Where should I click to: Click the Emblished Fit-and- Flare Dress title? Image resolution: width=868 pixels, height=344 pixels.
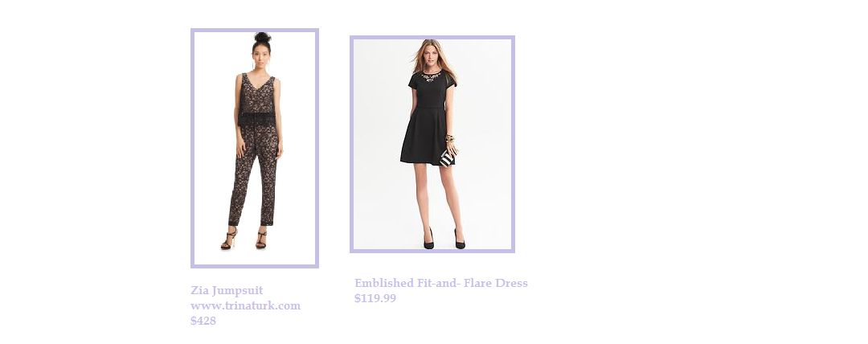(x=441, y=283)
